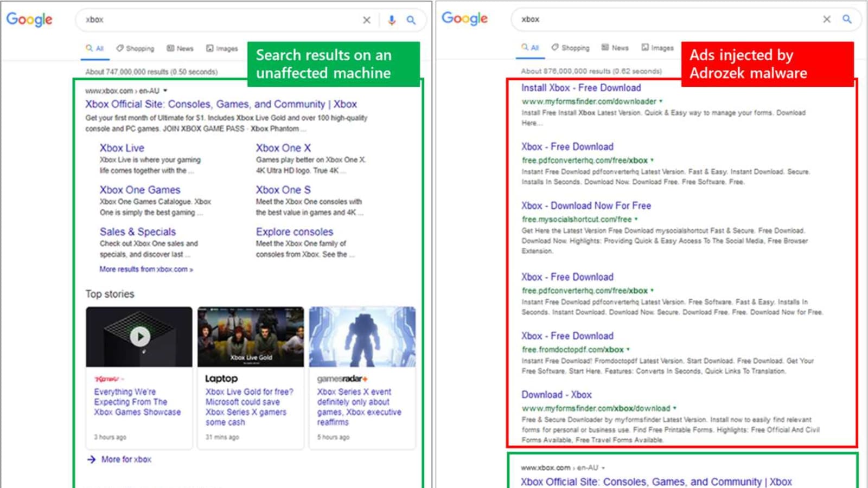
Task: Open the News tab in the right window
Action: pos(615,48)
